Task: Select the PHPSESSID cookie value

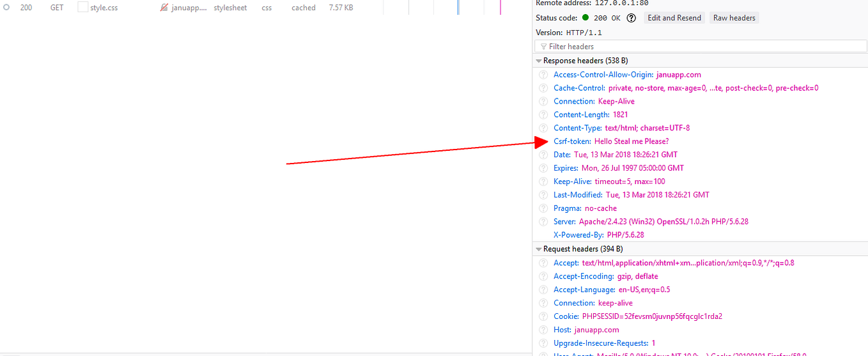Action: tap(652, 316)
